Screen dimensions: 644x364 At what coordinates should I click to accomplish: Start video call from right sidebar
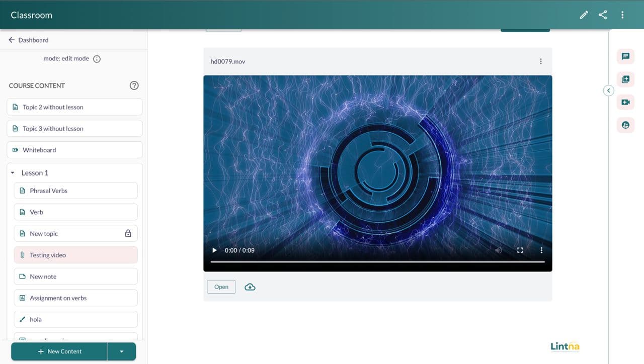(625, 102)
